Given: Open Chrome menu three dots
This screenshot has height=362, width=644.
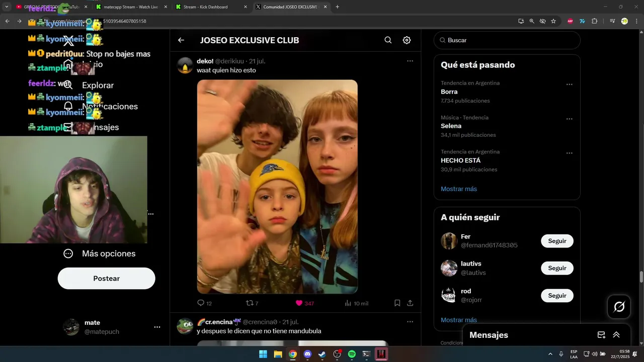Looking at the screenshot, I should coord(636,21).
